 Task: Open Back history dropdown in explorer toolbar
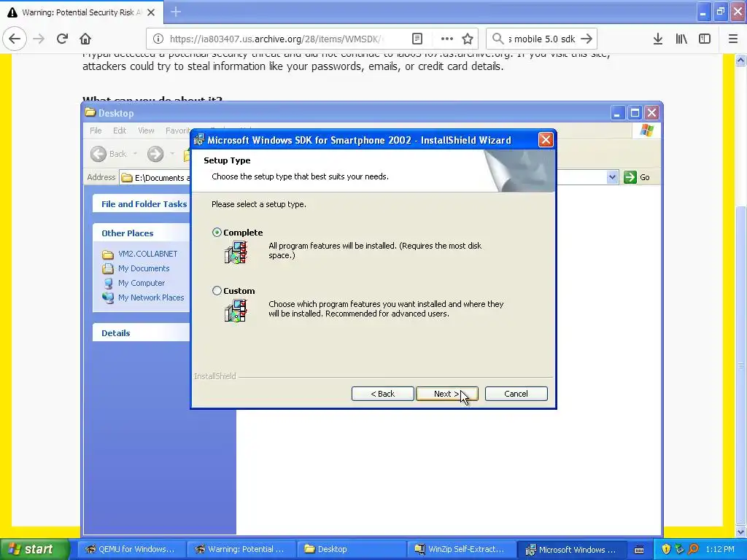135,154
